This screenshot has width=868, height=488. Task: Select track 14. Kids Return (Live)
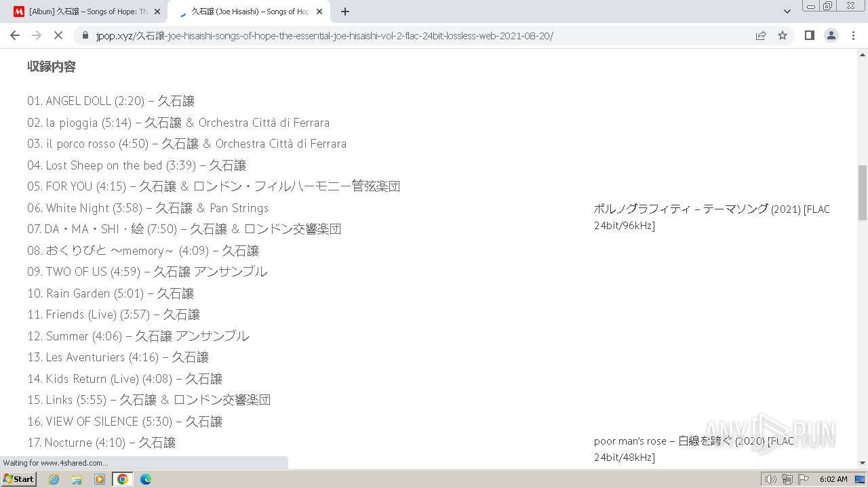click(x=125, y=379)
